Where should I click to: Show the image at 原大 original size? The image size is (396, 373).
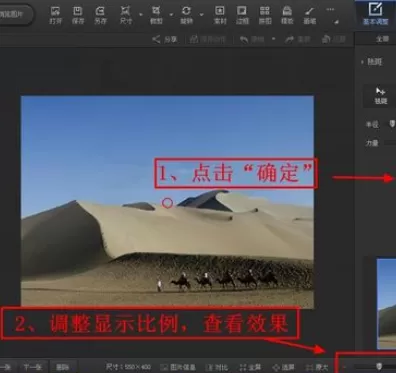[317, 367]
